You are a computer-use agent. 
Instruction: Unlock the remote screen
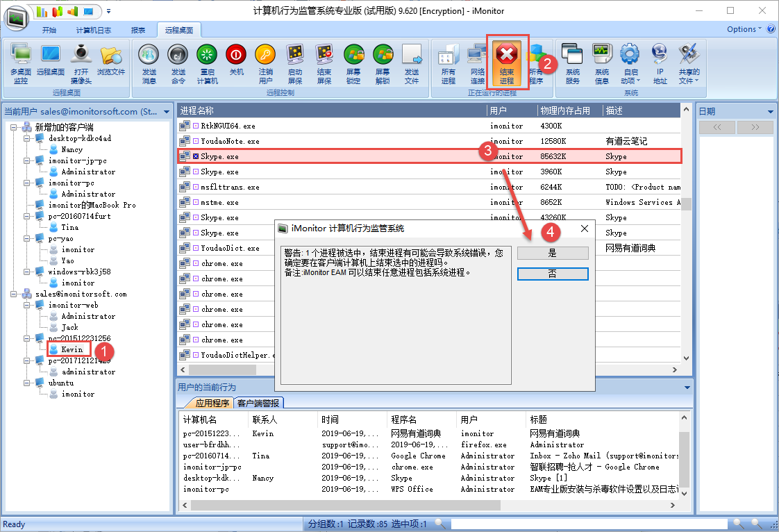pos(383,64)
